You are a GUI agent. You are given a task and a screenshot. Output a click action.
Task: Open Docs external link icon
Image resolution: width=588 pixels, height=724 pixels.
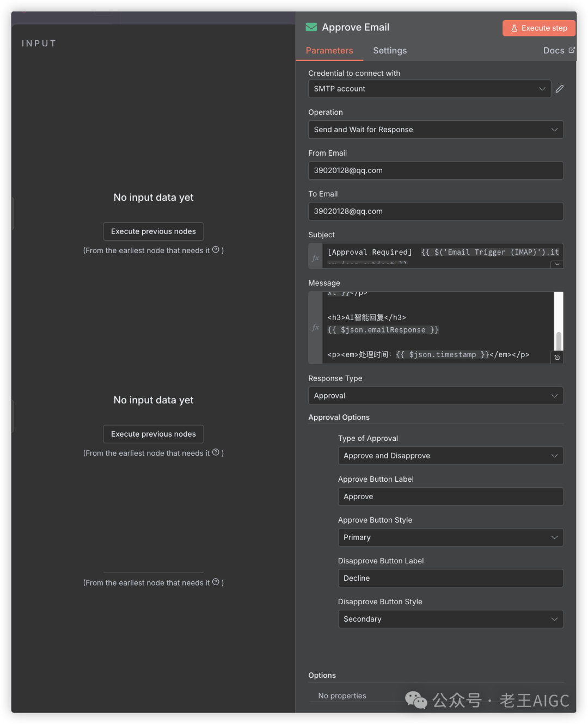pos(572,50)
